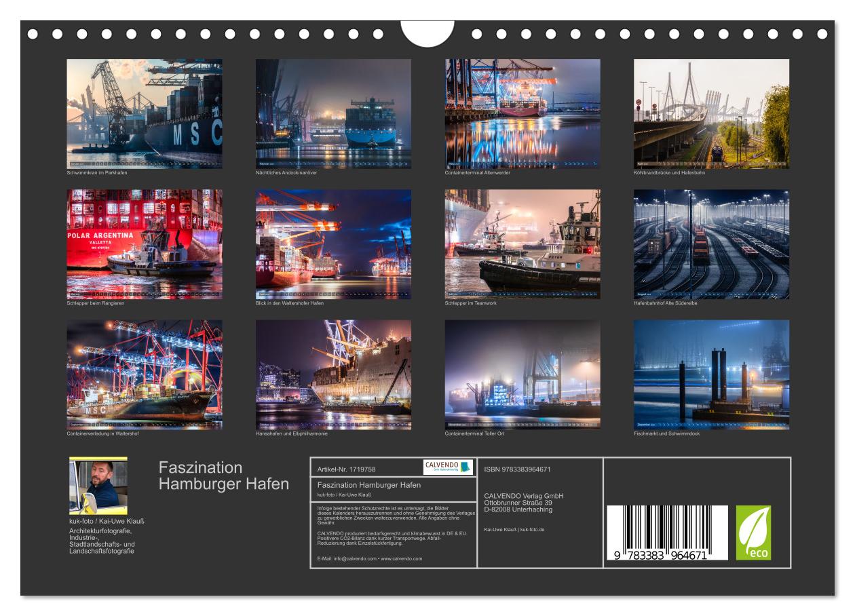
Task: Click caption Köhlbrandbrücke und Hafenbahn
Action: (668, 173)
